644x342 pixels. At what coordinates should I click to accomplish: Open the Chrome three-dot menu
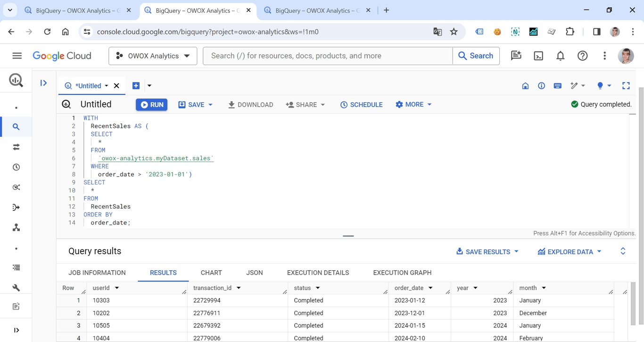click(633, 32)
